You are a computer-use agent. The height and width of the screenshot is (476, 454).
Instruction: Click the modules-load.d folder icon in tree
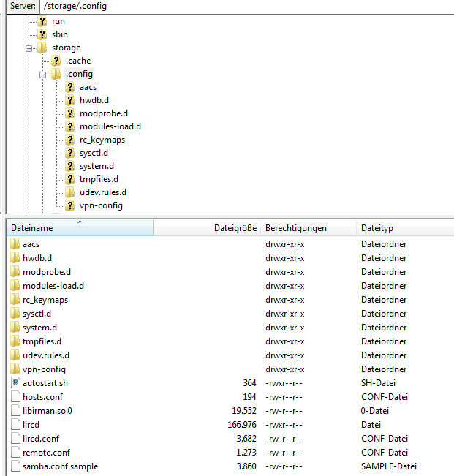[x=70, y=126]
